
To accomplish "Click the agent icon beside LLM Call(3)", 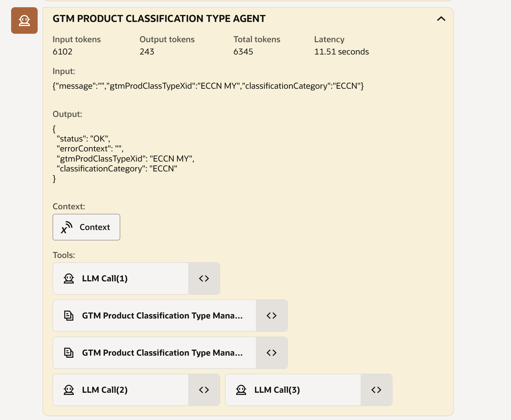I will [x=241, y=390].
